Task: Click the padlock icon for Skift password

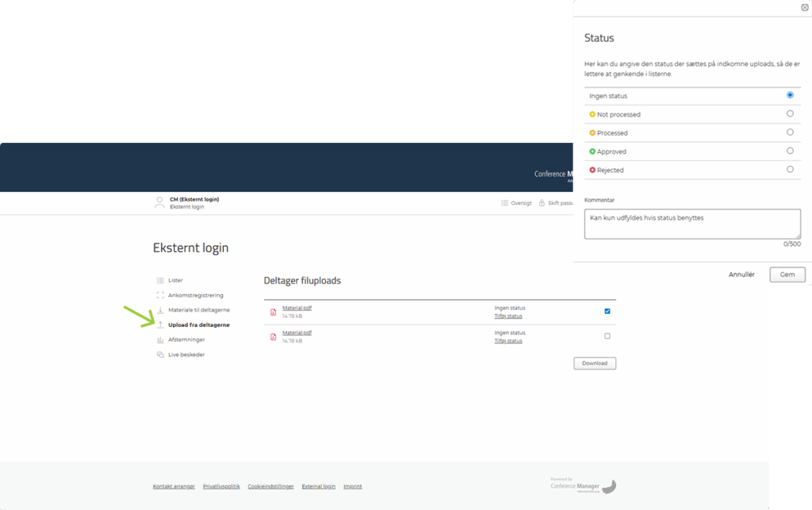Action: point(542,203)
